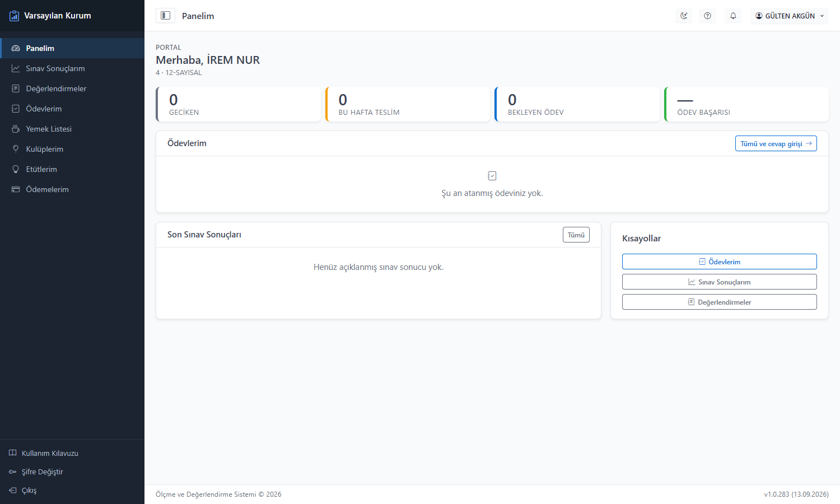Open the Ödevlerim shortcut in Kısayollar

tap(719, 262)
